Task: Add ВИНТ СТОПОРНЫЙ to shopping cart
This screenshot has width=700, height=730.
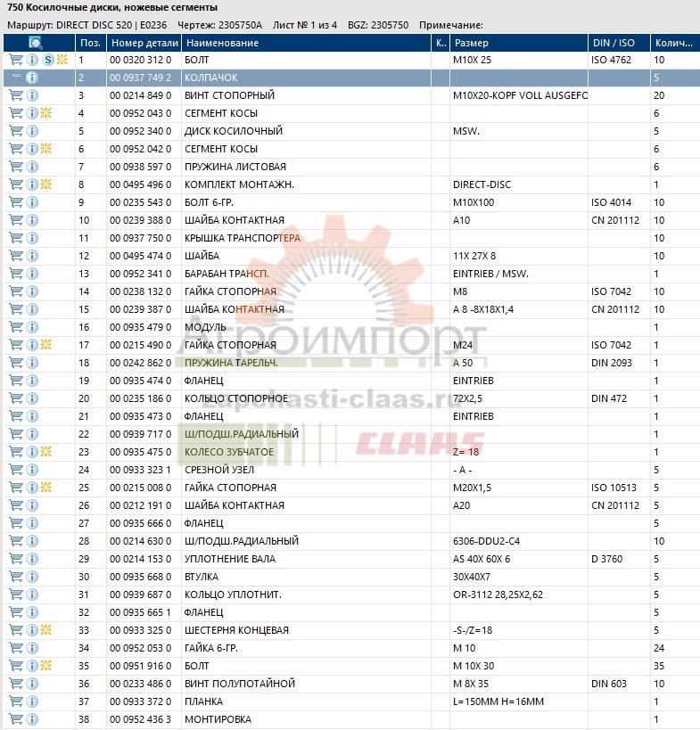Action: (x=16, y=95)
